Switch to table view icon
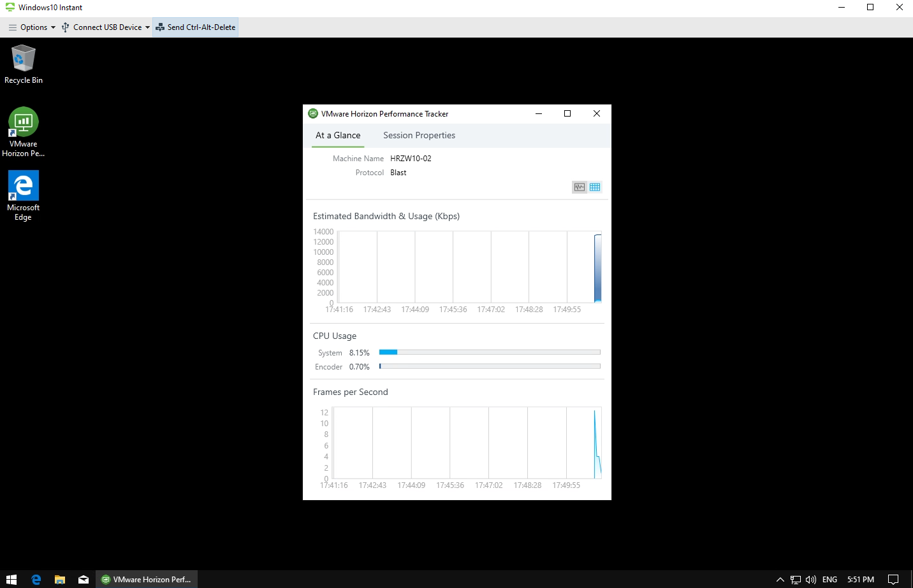 [595, 187]
